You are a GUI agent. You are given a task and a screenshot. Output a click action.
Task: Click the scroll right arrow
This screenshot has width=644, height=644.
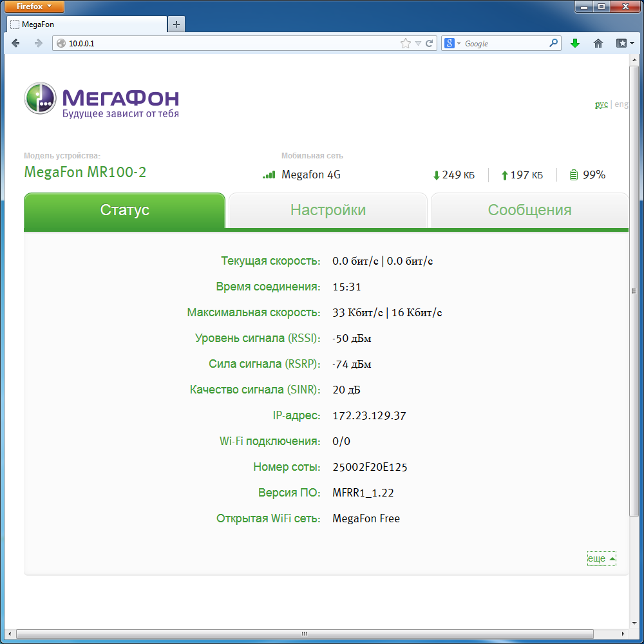623,634
